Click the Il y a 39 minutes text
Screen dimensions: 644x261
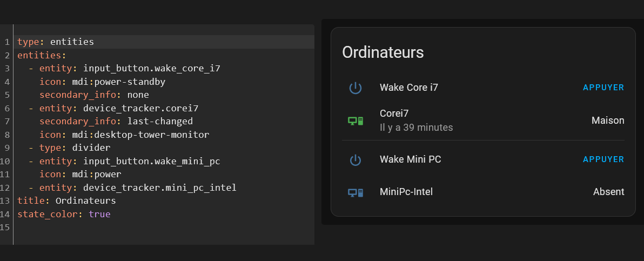[417, 128]
